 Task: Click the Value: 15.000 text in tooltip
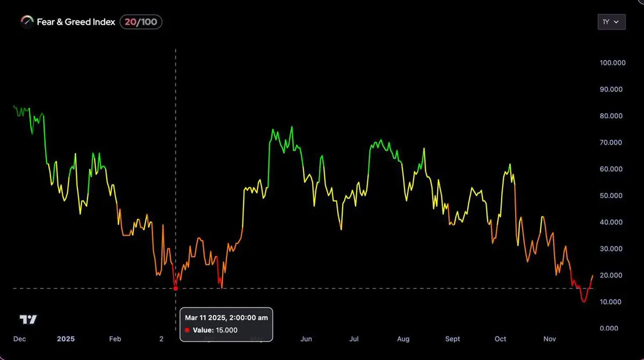click(x=215, y=330)
